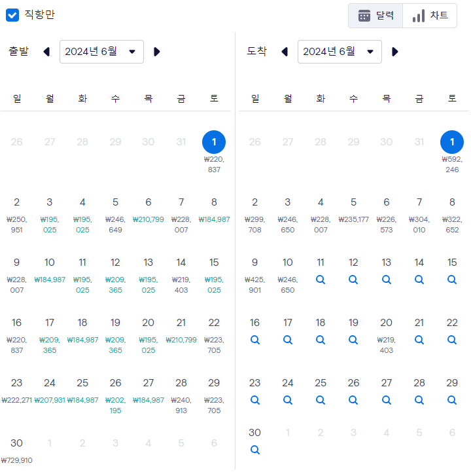Viewport: 471px width, 476px height.
Task: Search prices for arrival date 13
Action: tap(387, 280)
